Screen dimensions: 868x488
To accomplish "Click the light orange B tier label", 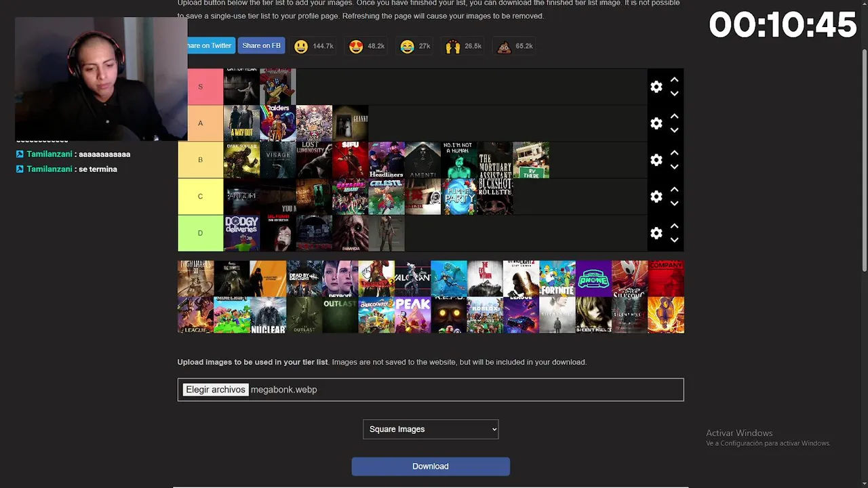I will (x=200, y=160).
